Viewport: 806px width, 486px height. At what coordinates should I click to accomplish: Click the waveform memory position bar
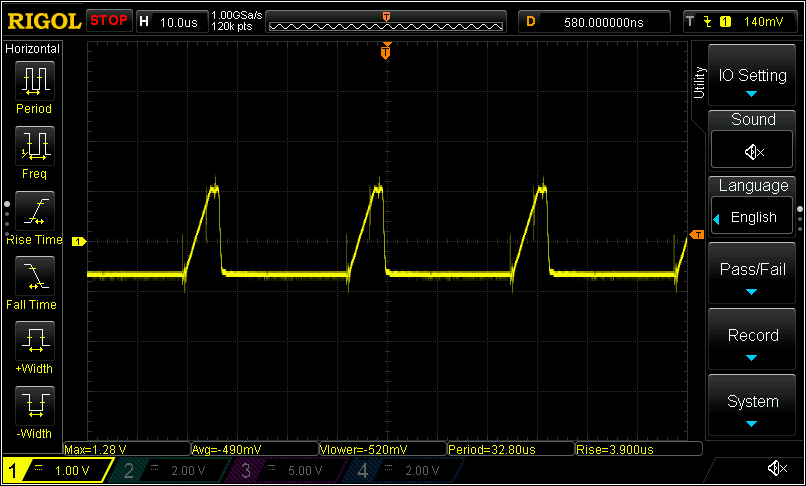(x=387, y=21)
